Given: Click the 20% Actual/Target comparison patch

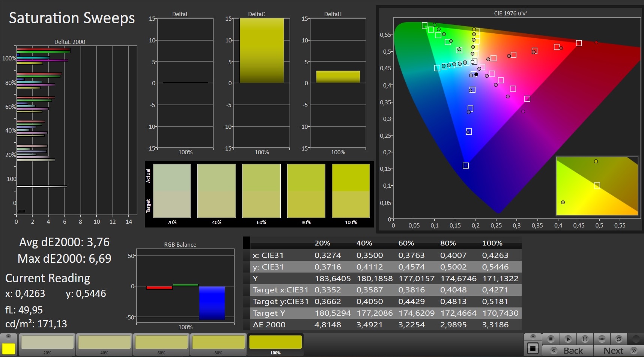Looking at the screenshot, I should (x=172, y=191).
